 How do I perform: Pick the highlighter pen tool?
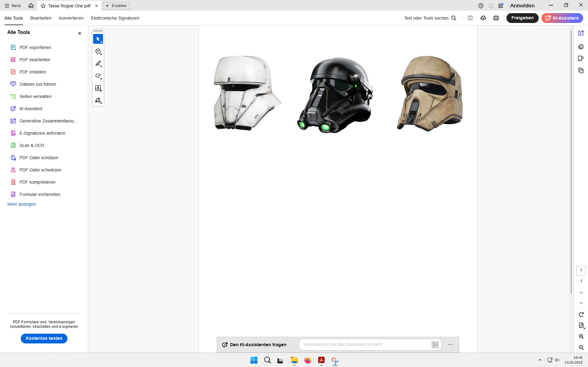click(x=98, y=64)
